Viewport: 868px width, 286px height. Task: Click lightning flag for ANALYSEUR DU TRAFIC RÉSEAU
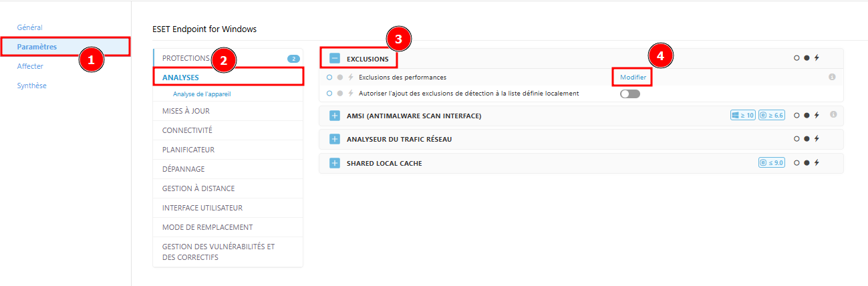click(817, 139)
